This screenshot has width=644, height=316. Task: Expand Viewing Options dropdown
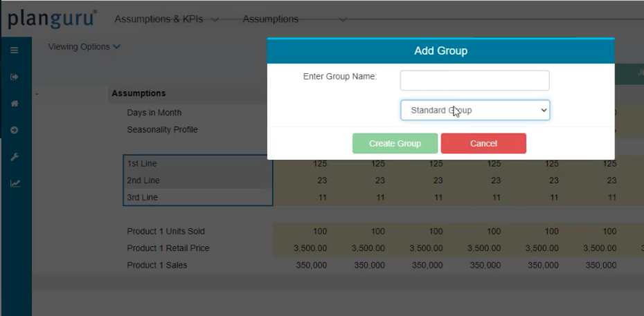point(84,47)
